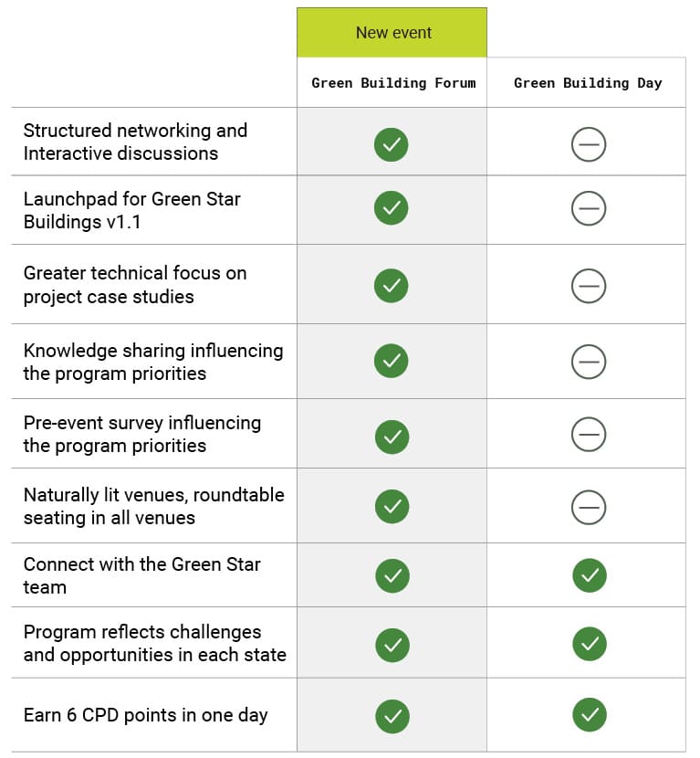This screenshot has height=758, width=700.
Task: Click Forum checkmark for Knowledge sharing row
Action: 391,361
